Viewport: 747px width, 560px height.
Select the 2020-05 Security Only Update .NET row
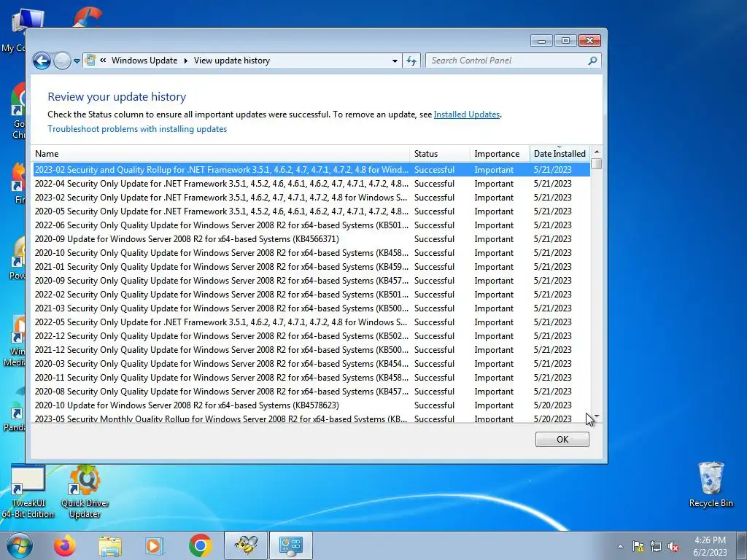pyautogui.click(x=311, y=211)
